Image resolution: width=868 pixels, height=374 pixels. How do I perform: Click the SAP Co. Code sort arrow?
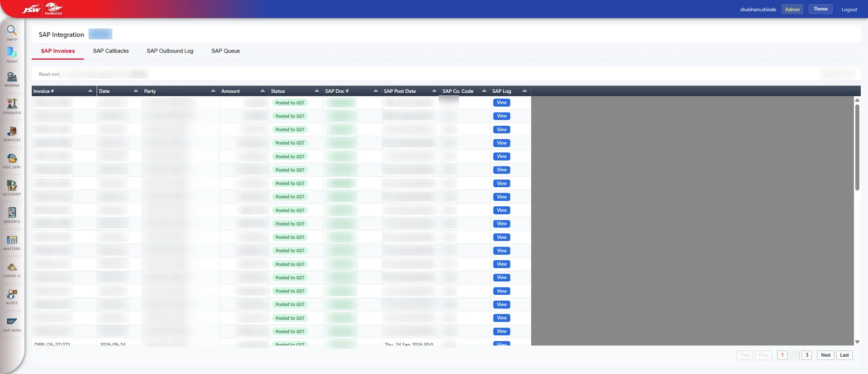pyautogui.click(x=484, y=91)
